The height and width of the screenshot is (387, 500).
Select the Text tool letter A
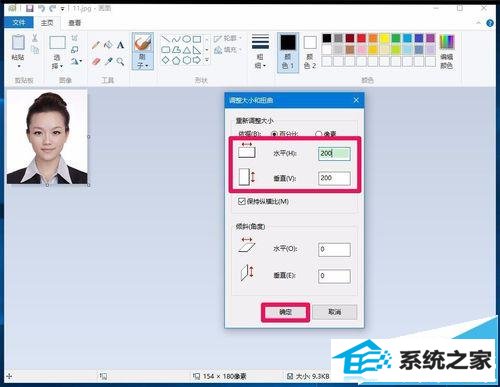(120, 45)
